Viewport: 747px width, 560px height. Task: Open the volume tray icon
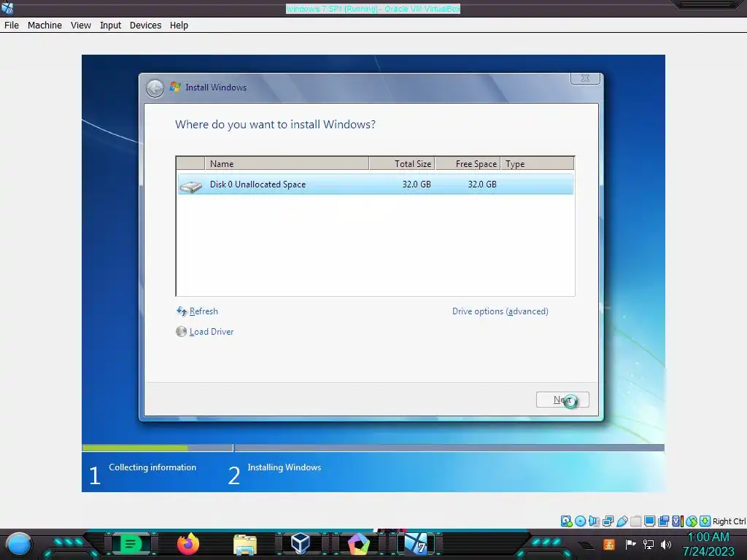[x=666, y=544]
